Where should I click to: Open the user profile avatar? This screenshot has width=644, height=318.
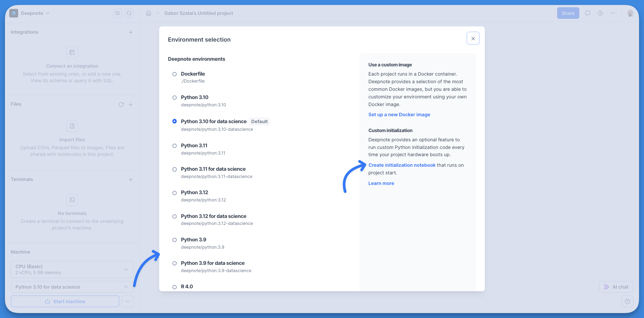[x=630, y=13]
